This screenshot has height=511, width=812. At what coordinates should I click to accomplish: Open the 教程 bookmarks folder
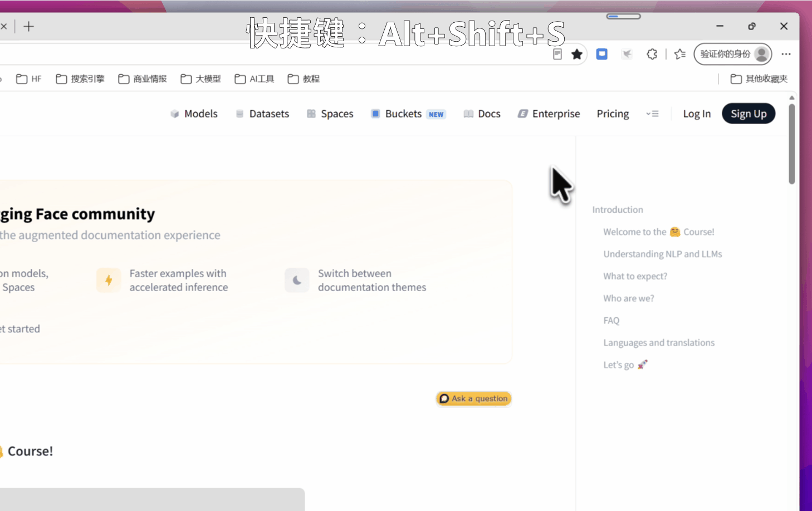pos(304,79)
